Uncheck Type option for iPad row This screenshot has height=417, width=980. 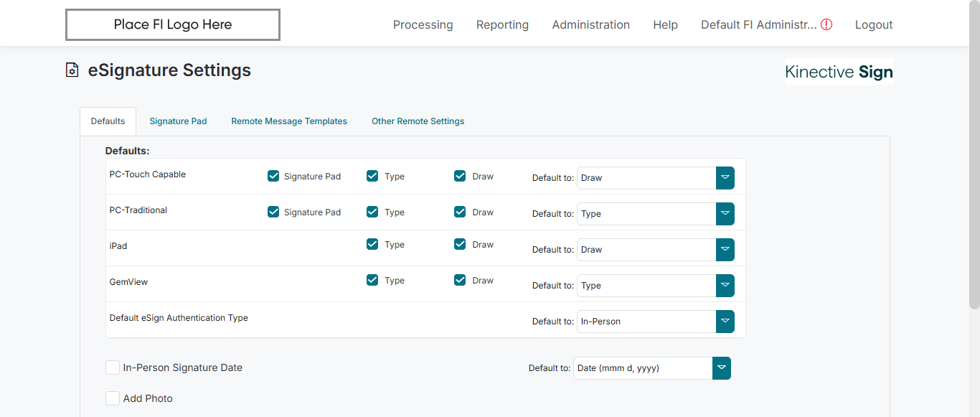pyautogui.click(x=372, y=244)
